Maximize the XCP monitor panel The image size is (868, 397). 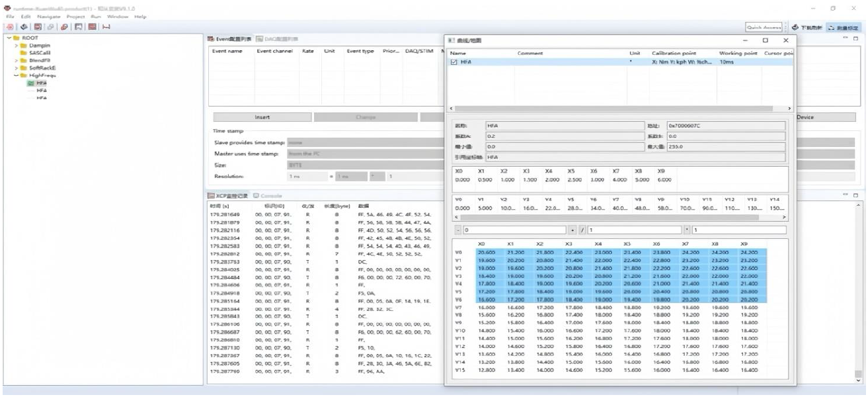tap(855, 195)
